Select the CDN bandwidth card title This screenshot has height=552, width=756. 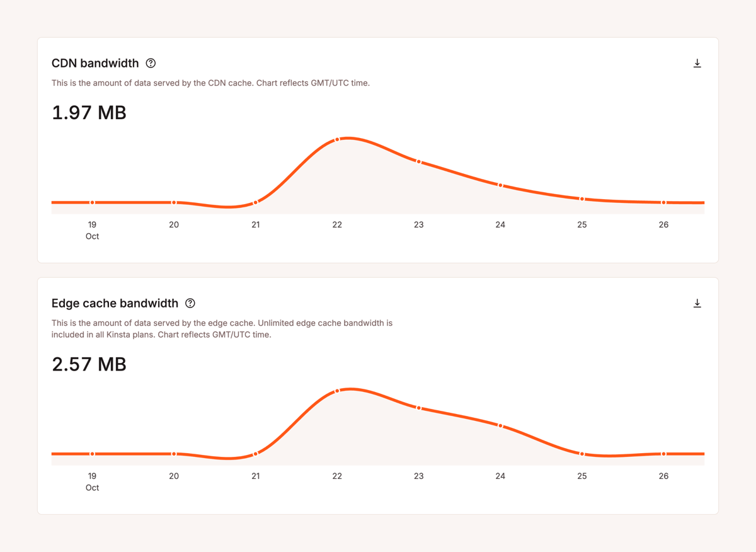pos(94,63)
